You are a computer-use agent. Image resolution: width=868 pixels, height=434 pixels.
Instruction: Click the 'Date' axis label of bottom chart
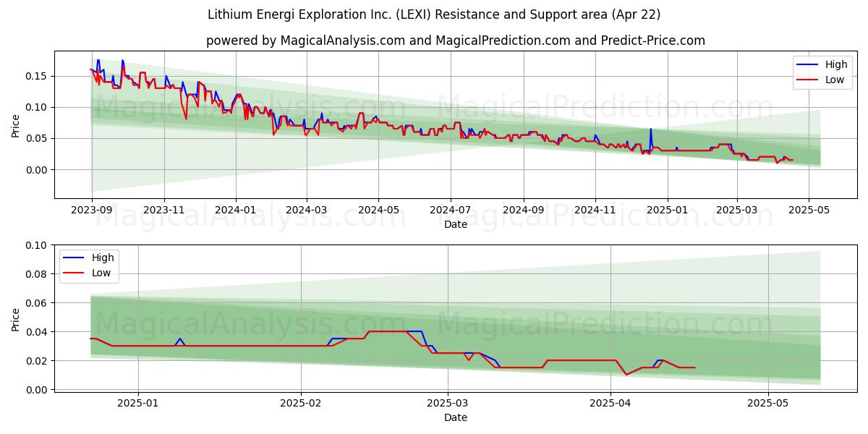[456, 417]
